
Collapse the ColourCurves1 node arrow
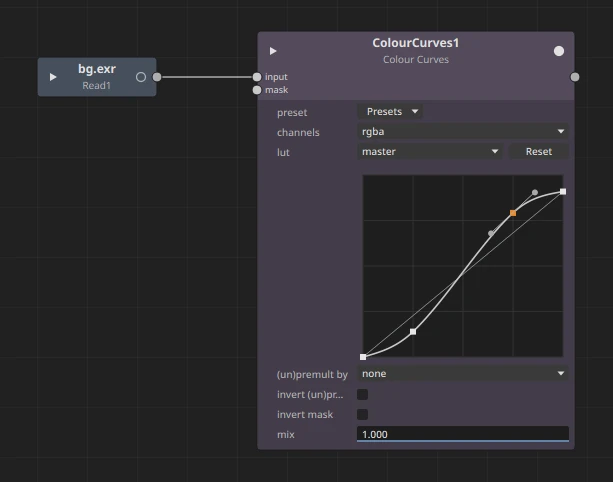click(273, 51)
